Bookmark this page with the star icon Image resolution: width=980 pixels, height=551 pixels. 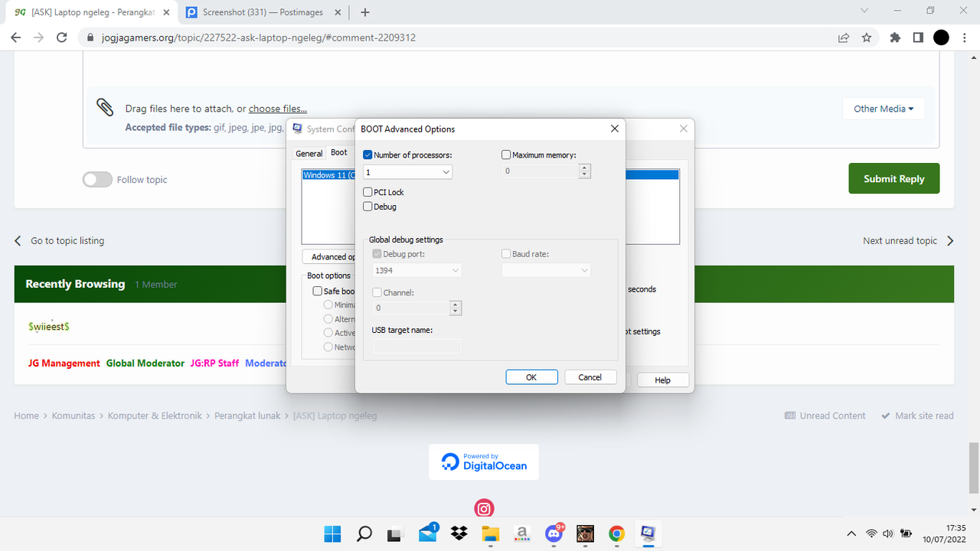coord(867,37)
